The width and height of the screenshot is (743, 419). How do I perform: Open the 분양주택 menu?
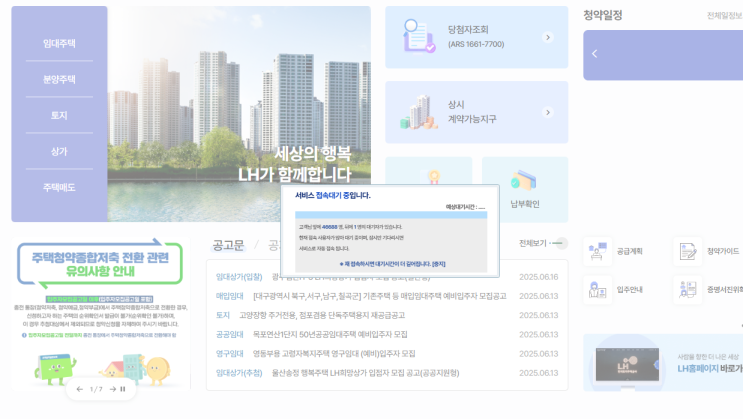(x=59, y=80)
